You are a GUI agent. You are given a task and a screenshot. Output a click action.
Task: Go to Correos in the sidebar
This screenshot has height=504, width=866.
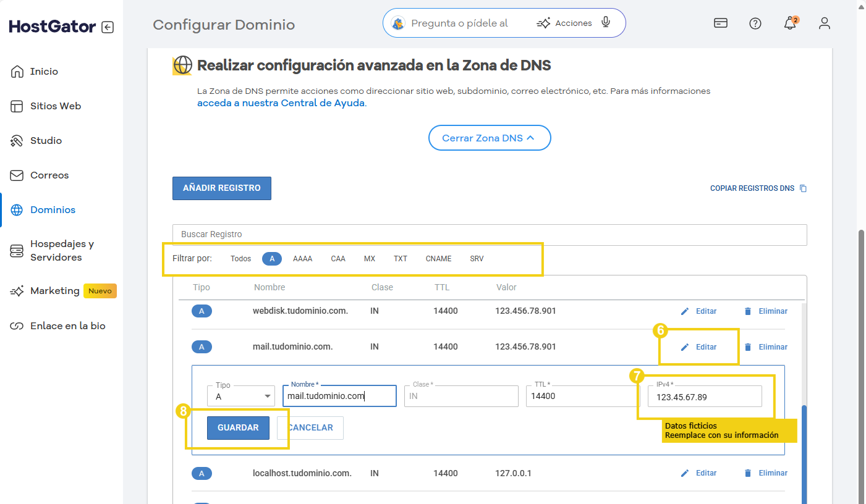point(49,175)
